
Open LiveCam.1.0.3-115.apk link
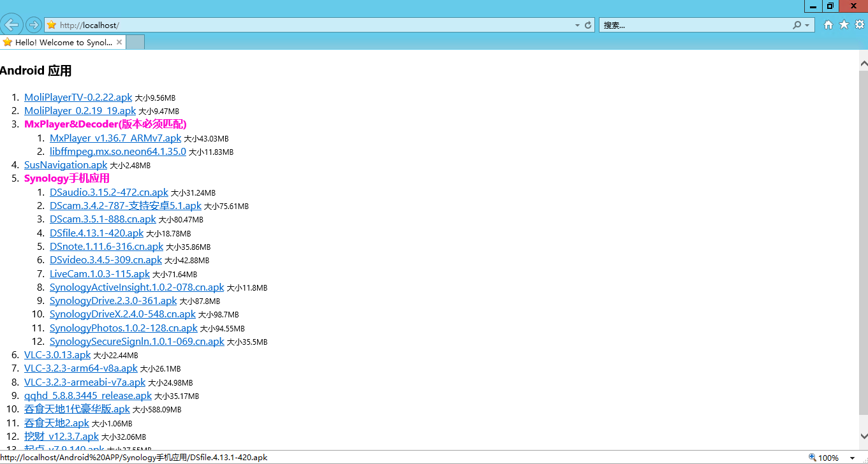coord(99,274)
